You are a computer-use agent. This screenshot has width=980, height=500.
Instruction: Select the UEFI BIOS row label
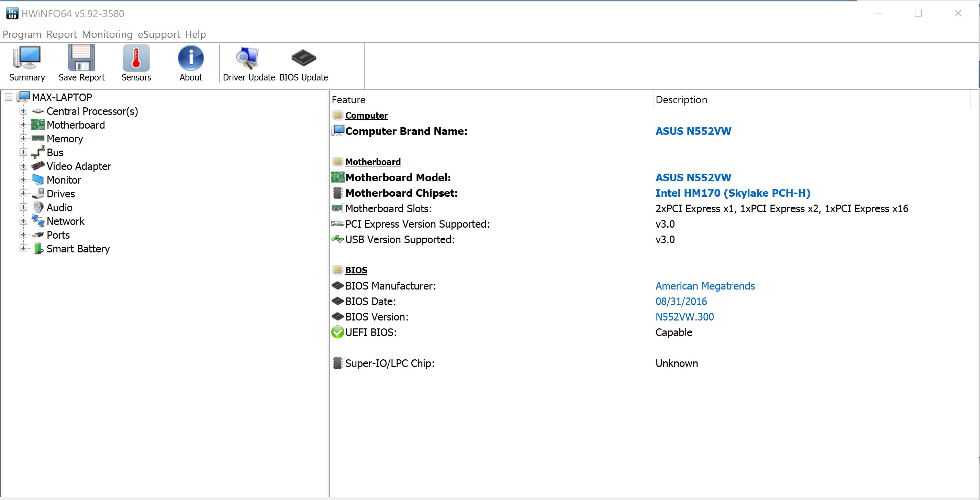(371, 333)
